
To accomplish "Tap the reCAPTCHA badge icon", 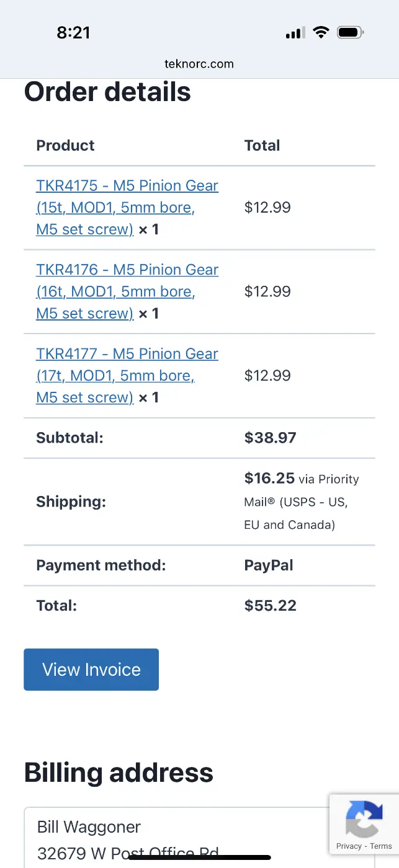I will click(x=364, y=818).
